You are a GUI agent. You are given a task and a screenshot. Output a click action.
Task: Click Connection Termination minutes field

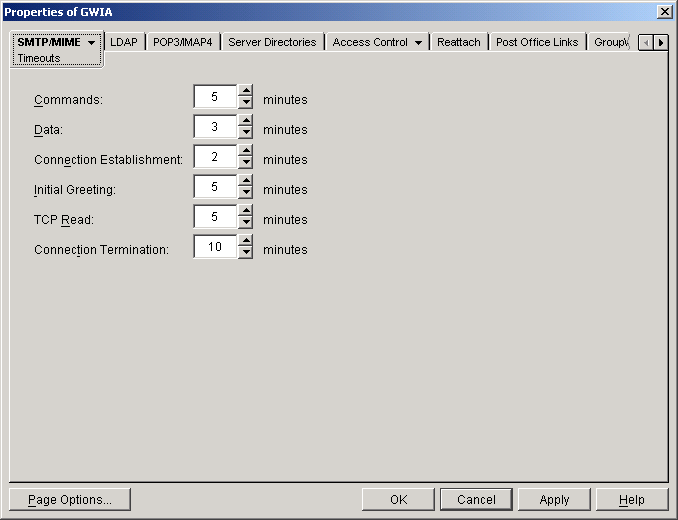pos(215,246)
